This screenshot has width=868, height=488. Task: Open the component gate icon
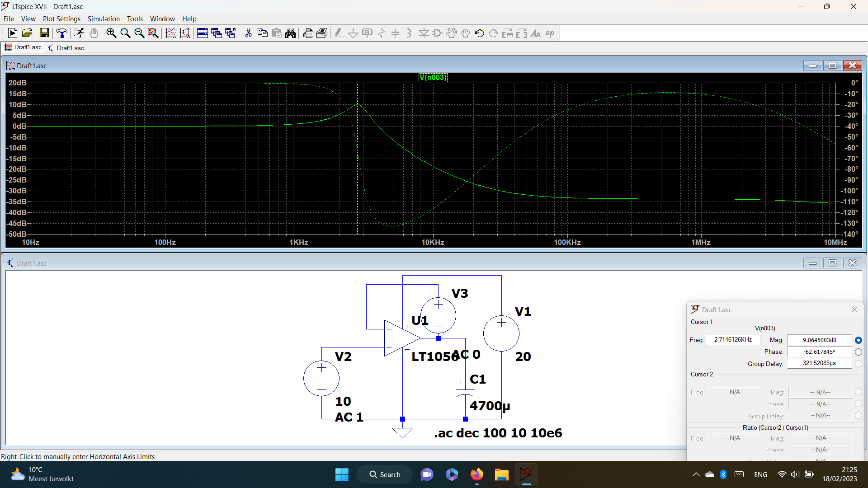pyautogui.click(x=438, y=33)
